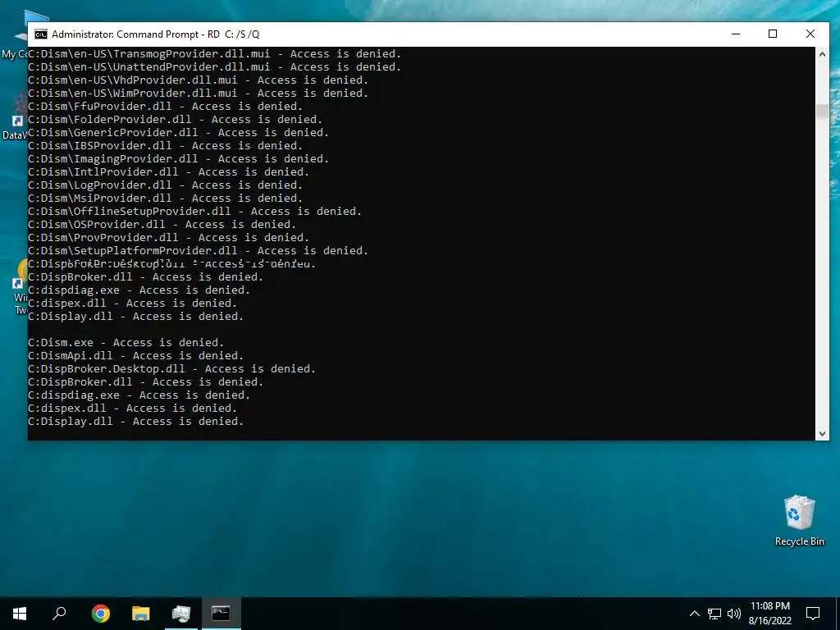Click line 'C:Dism\LogProvider.dll'

click(165, 185)
